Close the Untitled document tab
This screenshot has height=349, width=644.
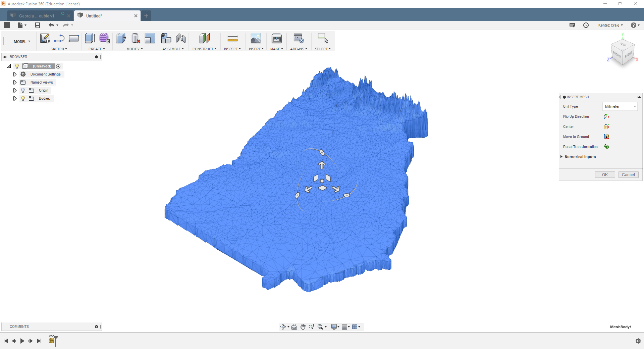(136, 16)
